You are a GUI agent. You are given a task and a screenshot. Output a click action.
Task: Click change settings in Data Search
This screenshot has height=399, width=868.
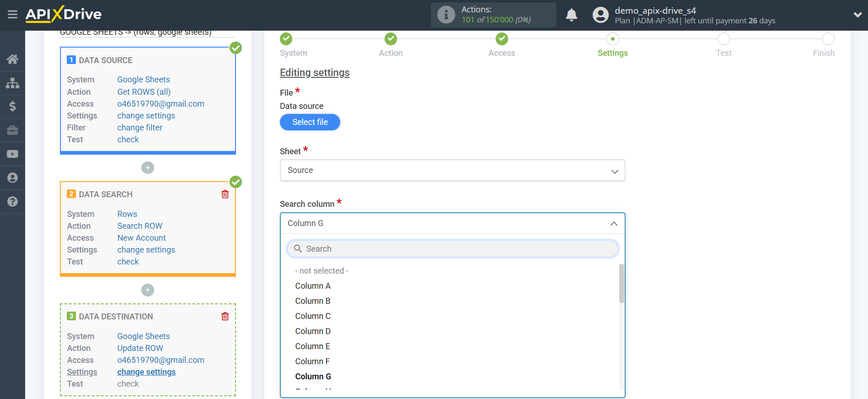(x=146, y=250)
